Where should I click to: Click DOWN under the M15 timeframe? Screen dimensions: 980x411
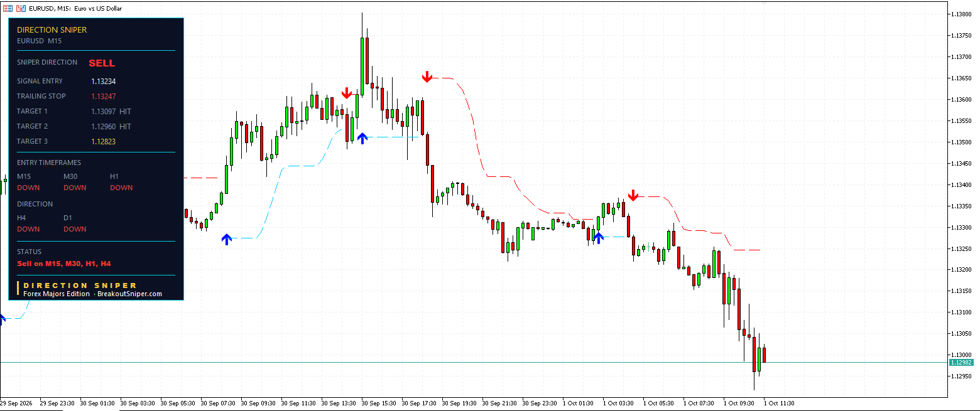point(28,188)
